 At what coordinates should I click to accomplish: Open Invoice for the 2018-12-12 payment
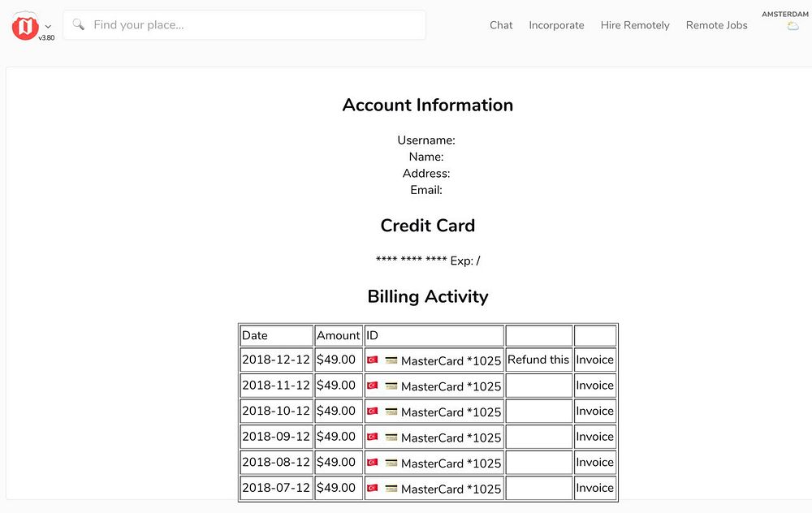tap(594, 360)
